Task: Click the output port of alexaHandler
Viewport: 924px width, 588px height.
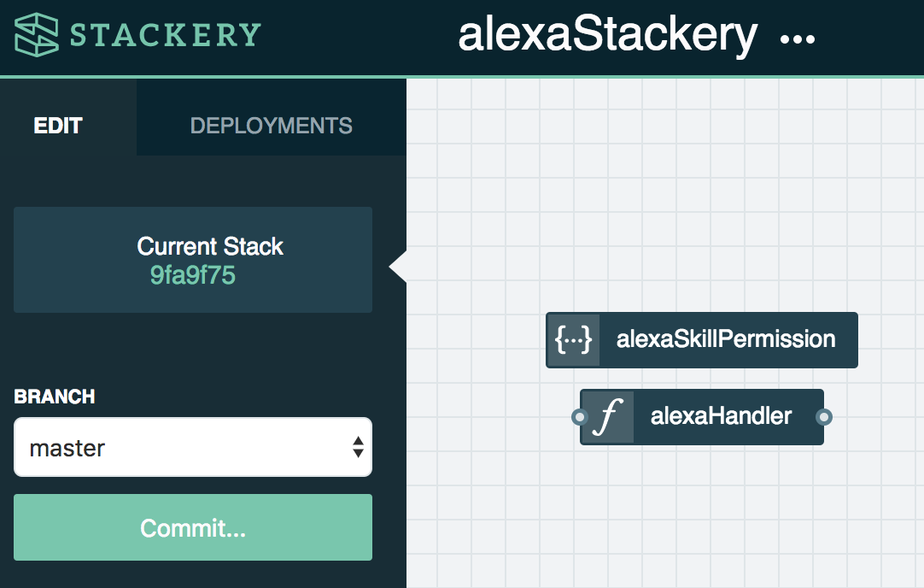Action: (824, 417)
